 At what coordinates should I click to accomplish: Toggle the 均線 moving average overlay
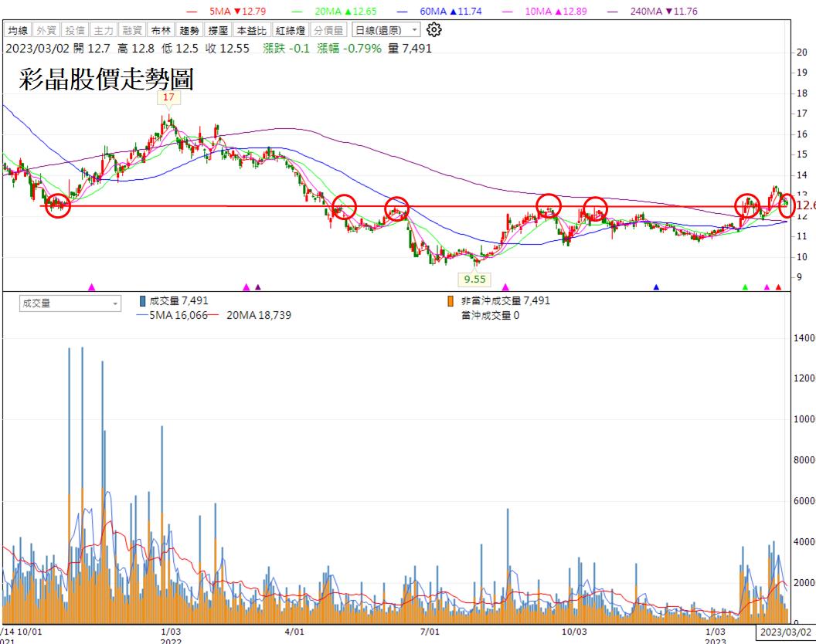point(19,30)
